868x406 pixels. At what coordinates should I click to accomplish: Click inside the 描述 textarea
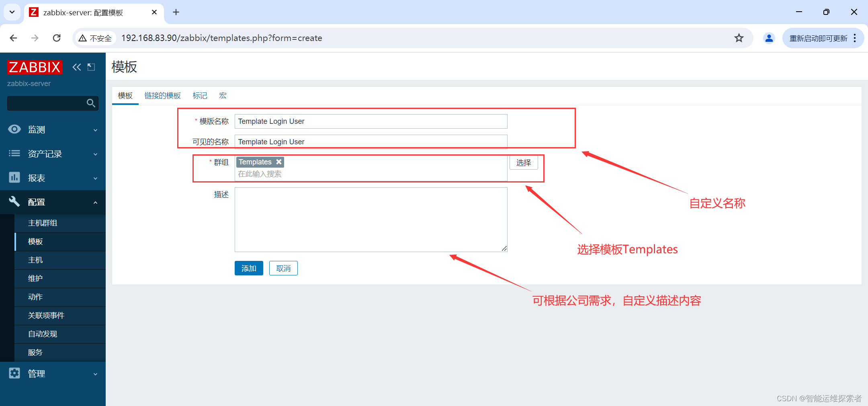click(371, 219)
